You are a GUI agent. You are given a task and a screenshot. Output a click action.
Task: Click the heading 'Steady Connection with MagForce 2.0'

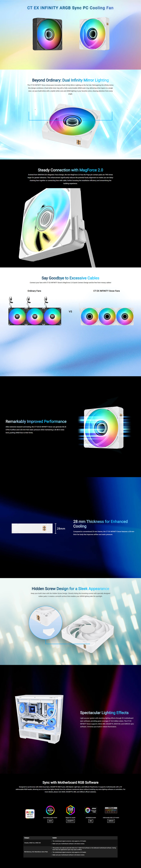pyautogui.click(x=70, y=170)
